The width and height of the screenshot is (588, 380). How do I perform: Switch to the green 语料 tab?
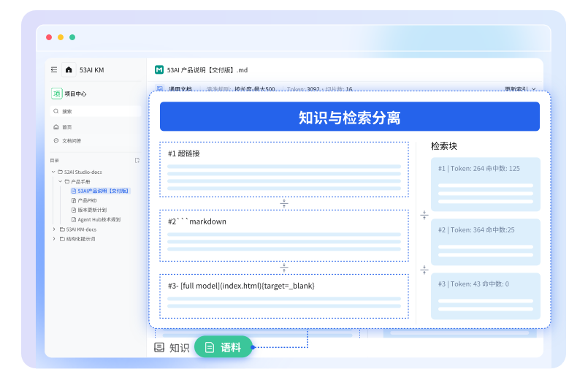pyautogui.click(x=223, y=347)
